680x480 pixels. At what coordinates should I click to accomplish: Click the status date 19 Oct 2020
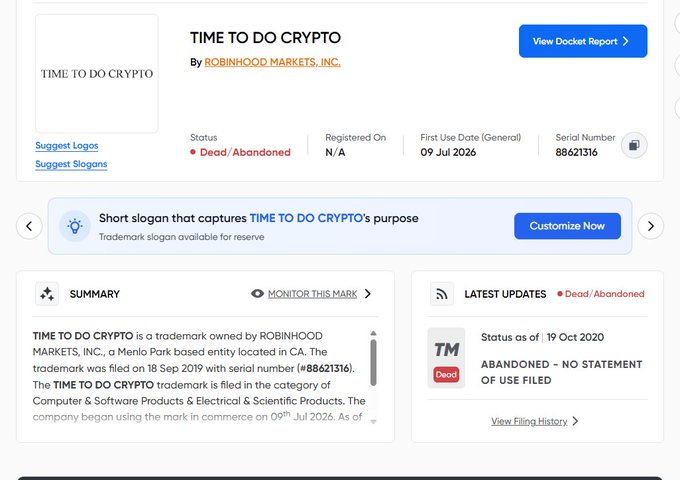click(x=575, y=337)
